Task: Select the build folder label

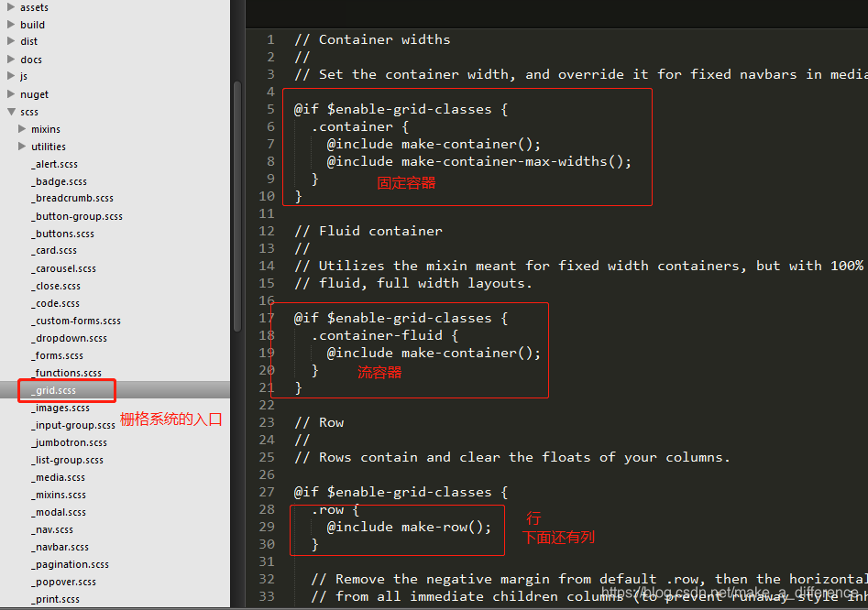Action: pyautogui.click(x=33, y=25)
